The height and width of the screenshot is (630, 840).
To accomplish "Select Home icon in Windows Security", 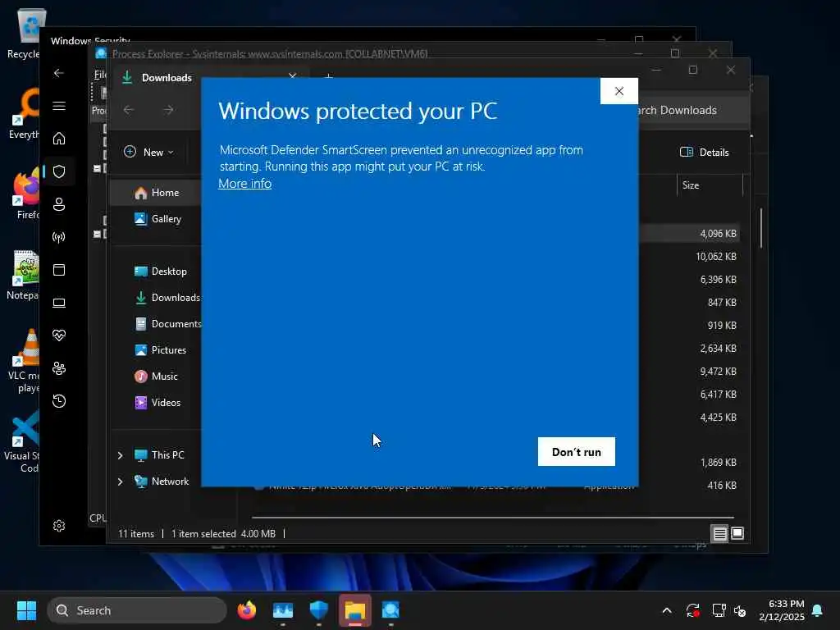I will click(x=59, y=138).
